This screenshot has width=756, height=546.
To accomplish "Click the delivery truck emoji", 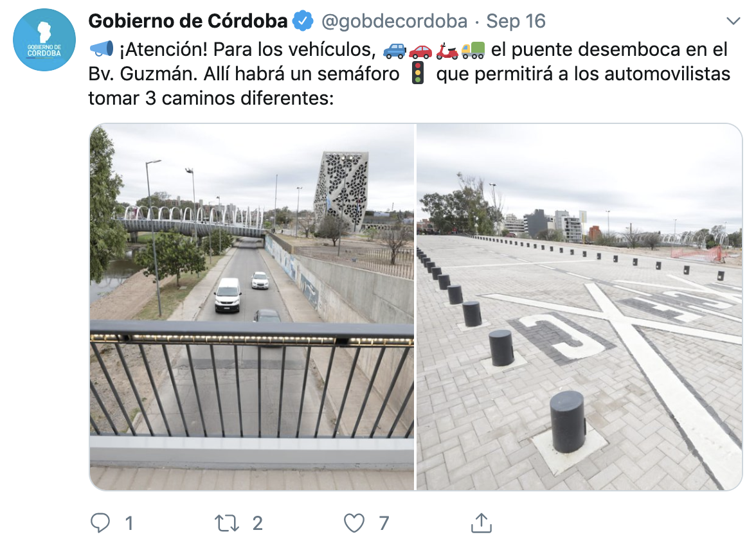I will tap(473, 50).
